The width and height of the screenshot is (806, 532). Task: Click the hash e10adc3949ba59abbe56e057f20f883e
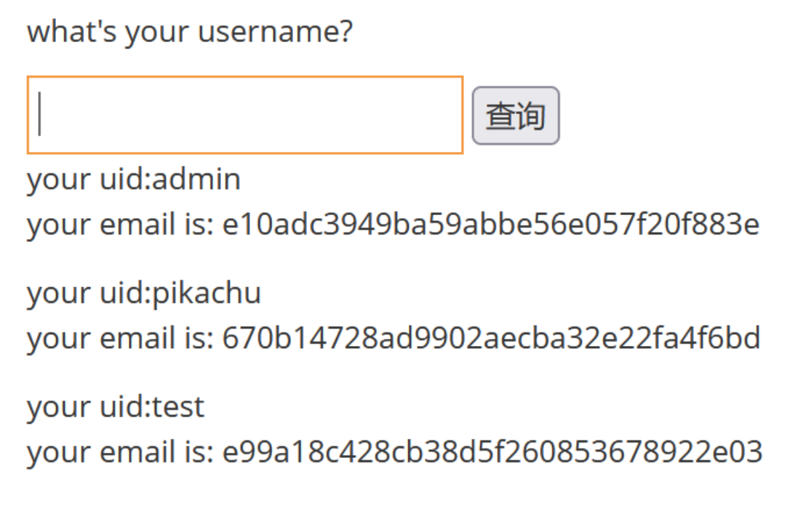(491, 225)
